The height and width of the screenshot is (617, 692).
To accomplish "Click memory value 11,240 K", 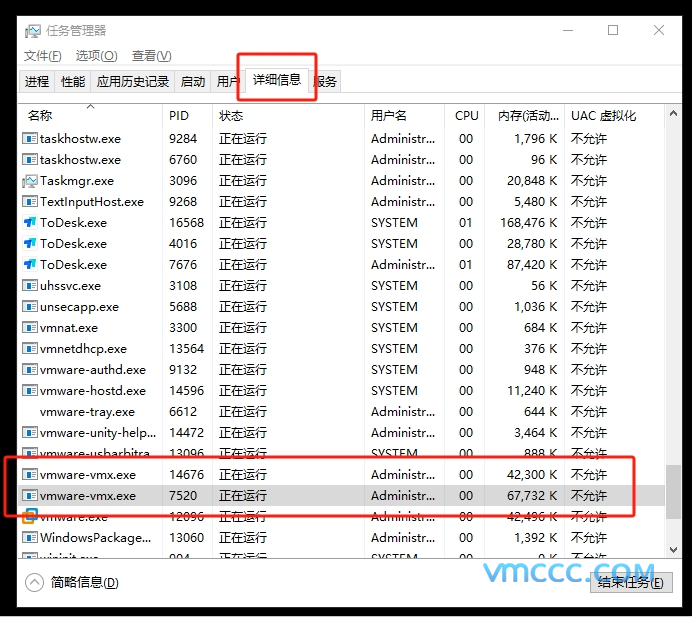I will [x=532, y=391].
